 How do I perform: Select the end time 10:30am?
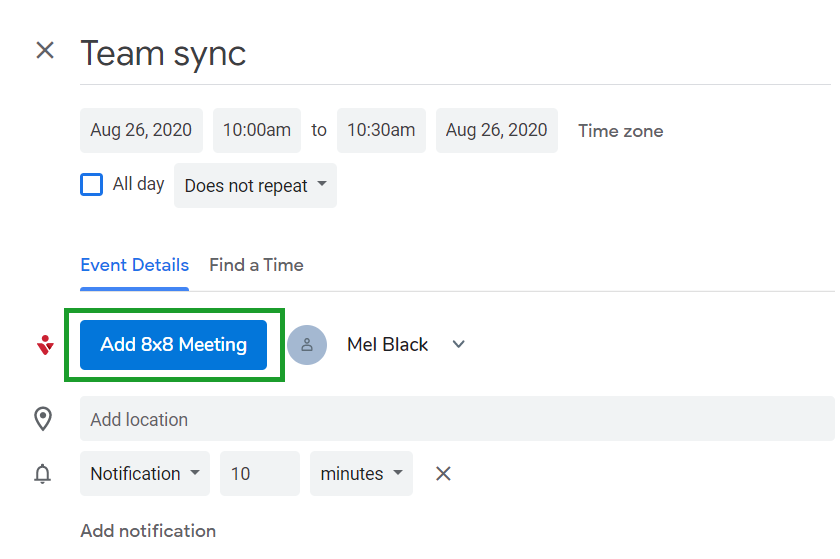pyautogui.click(x=381, y=130)
